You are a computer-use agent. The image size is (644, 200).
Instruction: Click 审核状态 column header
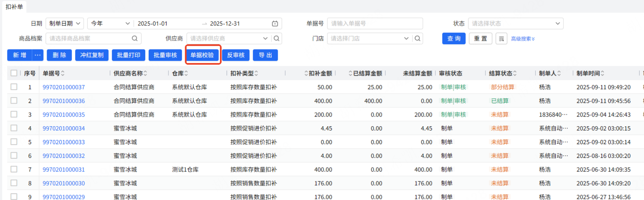click(451, 73)
